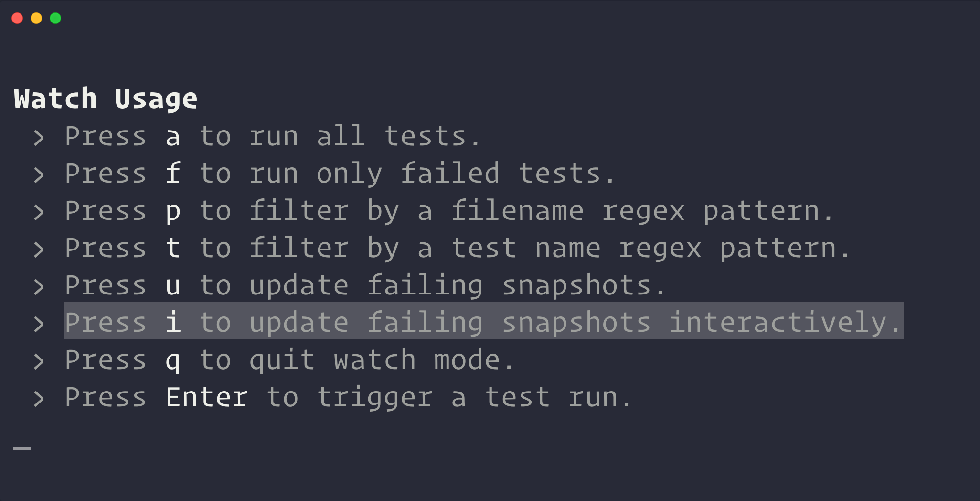Viewport: 980px width, 501px height.
Task: Click the red close window button
Action: 17,18
